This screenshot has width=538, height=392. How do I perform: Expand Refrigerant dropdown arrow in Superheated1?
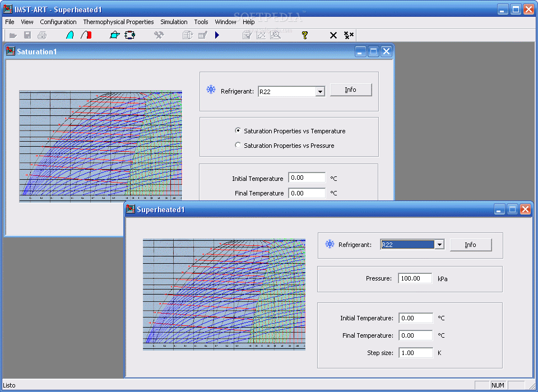coord(439,245)
